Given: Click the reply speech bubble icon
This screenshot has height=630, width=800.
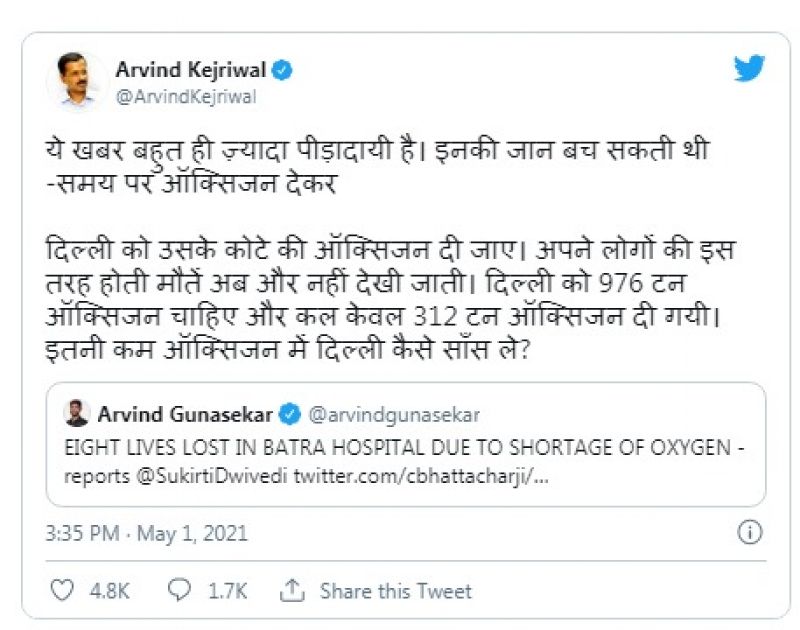Looking at the screenshot, I should 180,591.
